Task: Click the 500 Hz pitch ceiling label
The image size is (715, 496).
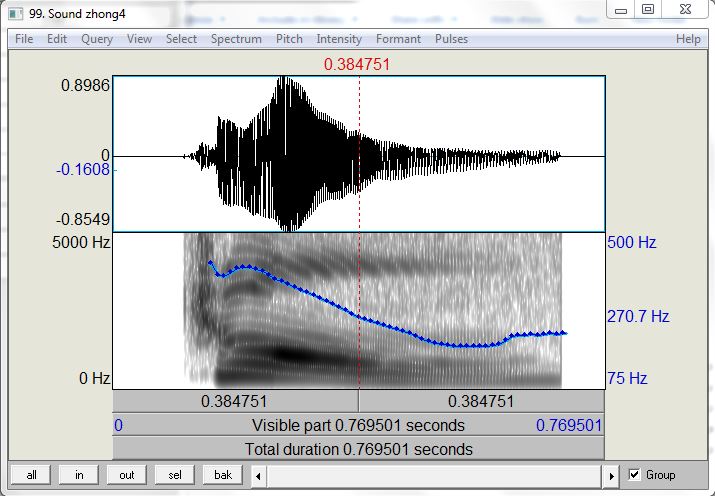Action: [x=632, y=242]
